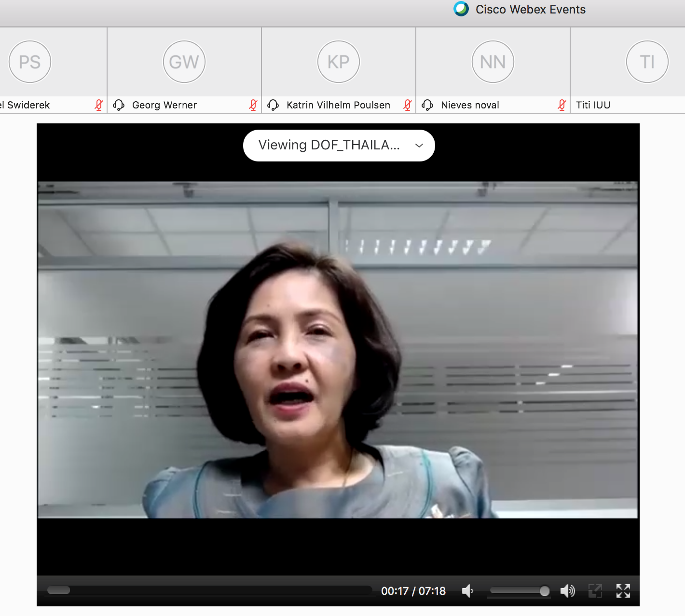Viewport: 685px width, 616px height.
Task: Click Nieves noval's headset icon
Action: [x=427, y=105]
